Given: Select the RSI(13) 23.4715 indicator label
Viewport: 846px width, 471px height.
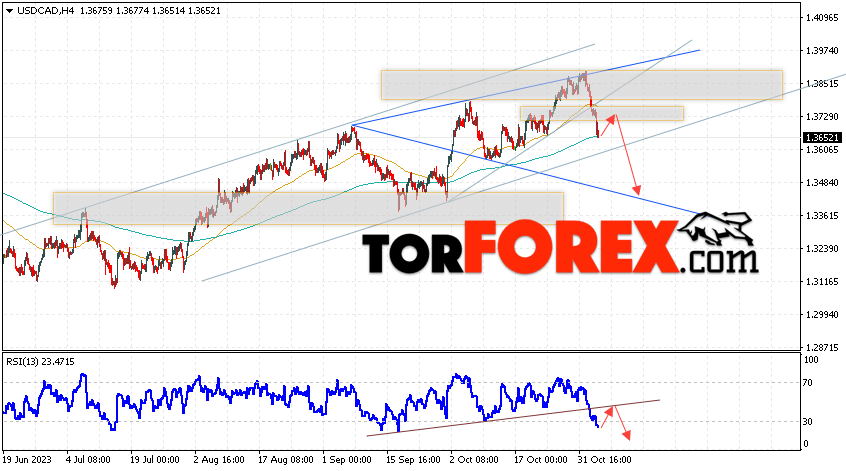Looking at the screenshot, I should [40, 361].
